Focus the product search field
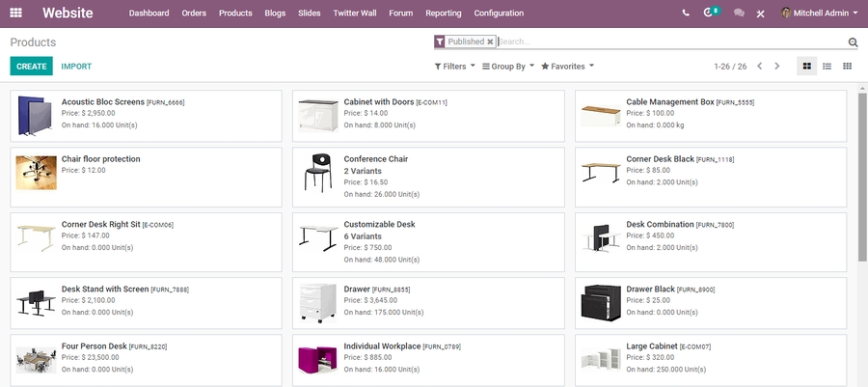 (x=671, y=41)
